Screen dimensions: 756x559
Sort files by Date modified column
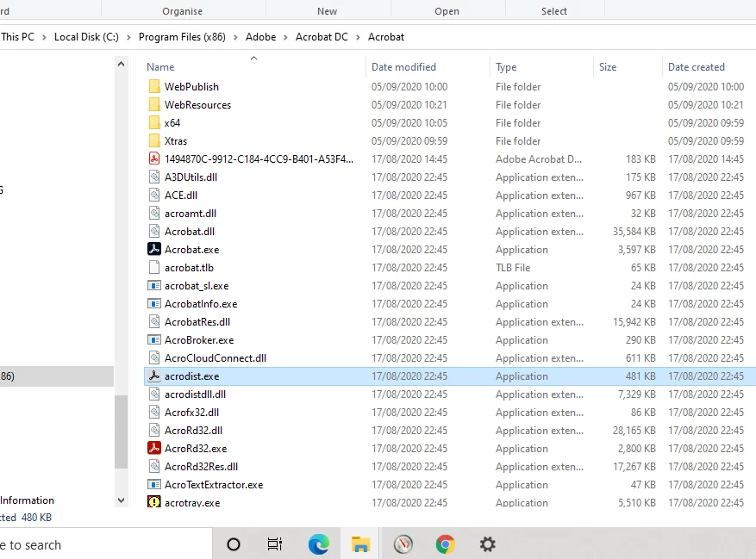coord(403,67)
